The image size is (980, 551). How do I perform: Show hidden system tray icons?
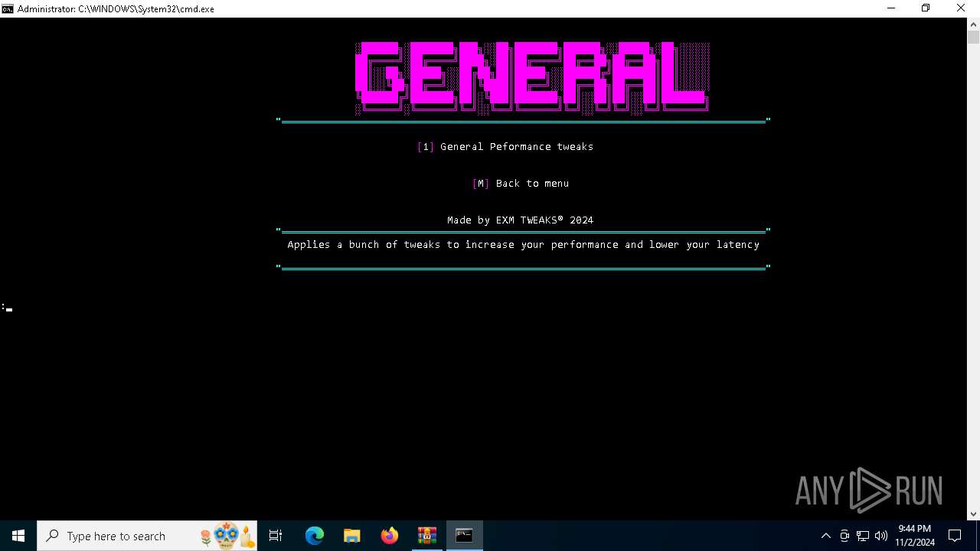pos(825,536)
